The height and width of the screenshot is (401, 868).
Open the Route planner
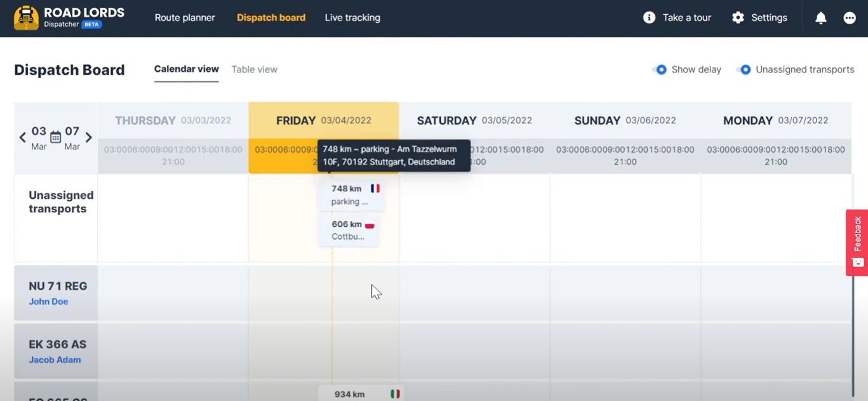click(x=185, y=17)
